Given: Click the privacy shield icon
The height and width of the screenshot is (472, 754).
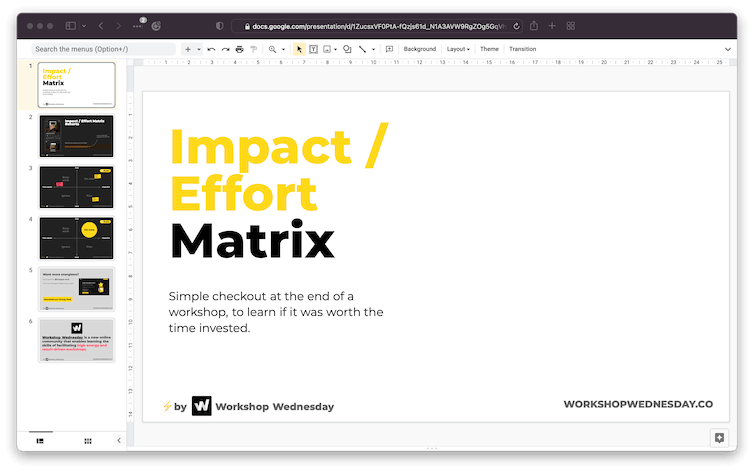Looking at the screenshot, I should [x=219, y=26].
